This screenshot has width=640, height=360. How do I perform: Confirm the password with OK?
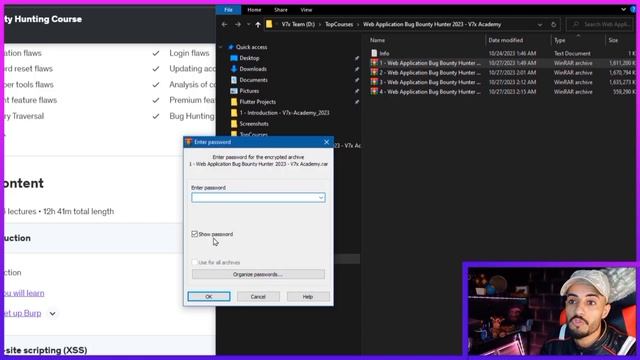click(209, 296)
